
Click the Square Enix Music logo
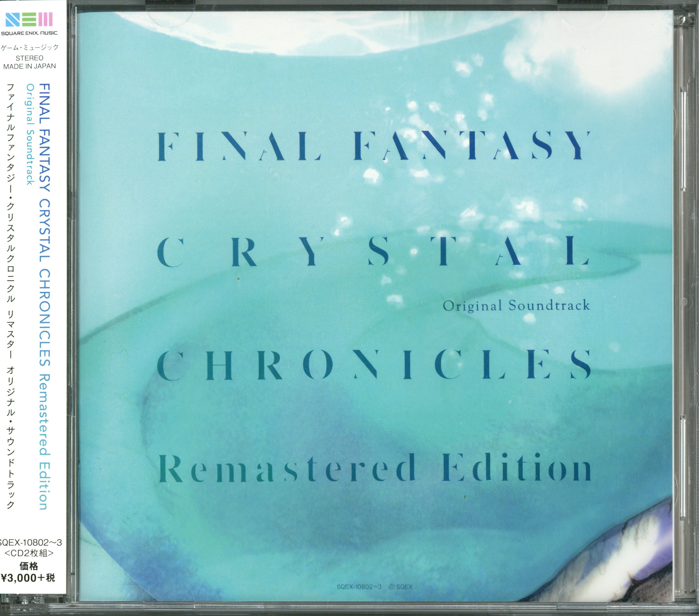(x=29, y=23)
